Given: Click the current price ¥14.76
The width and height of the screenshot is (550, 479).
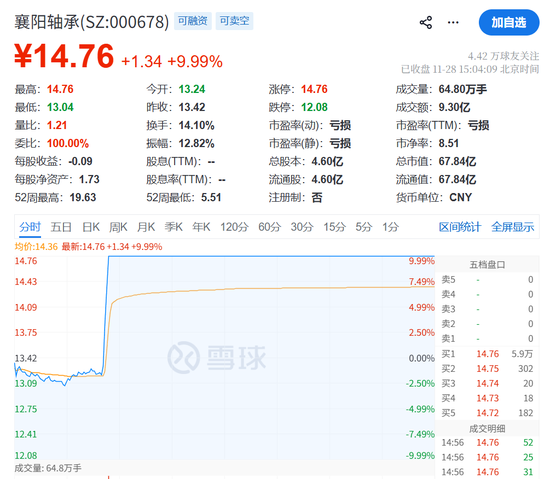Looking at the screenshot, I should 64,56.
